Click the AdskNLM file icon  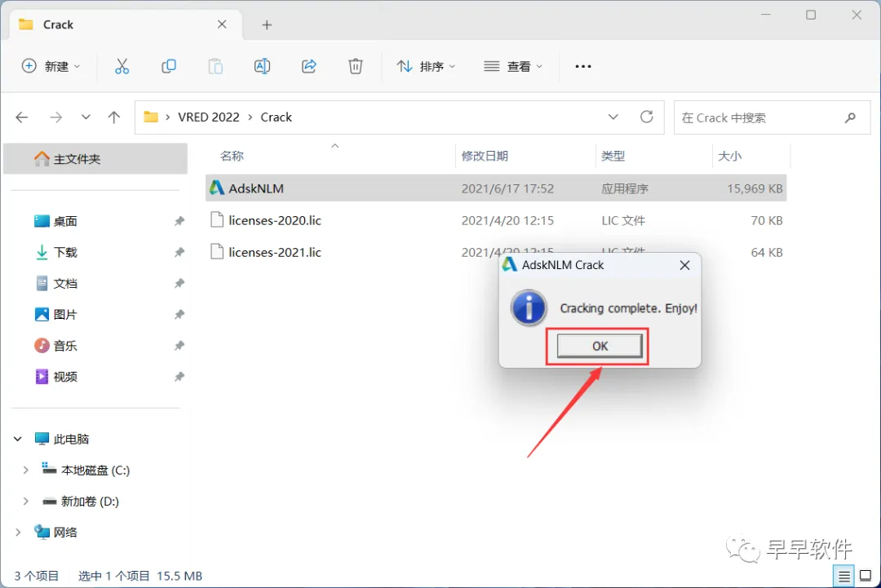pos(217,188)
